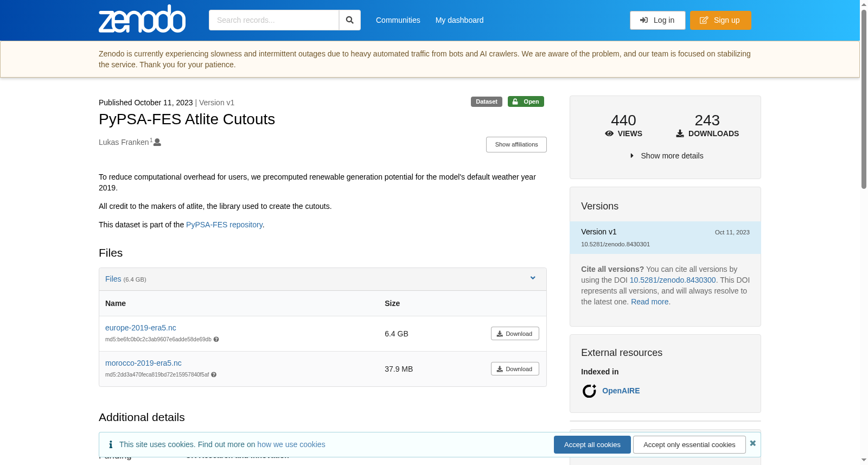Screen dimensions: 868x465
Task: Accept all cookies
Action: pos(592,445)
